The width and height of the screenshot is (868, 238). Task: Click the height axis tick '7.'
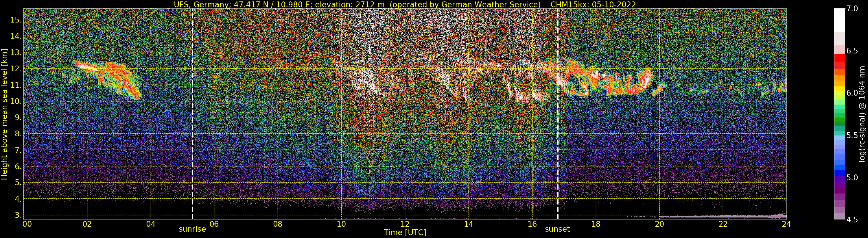[18, 150]
